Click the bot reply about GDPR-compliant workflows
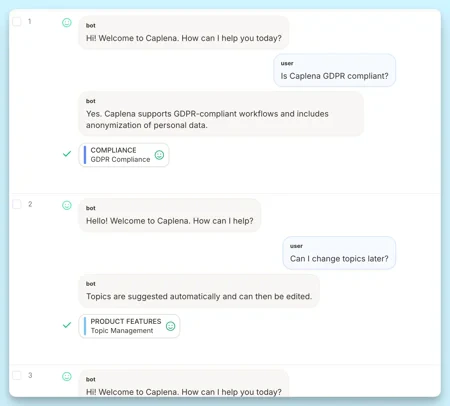This screenshot has width=450, height=406. pos(221,114)
